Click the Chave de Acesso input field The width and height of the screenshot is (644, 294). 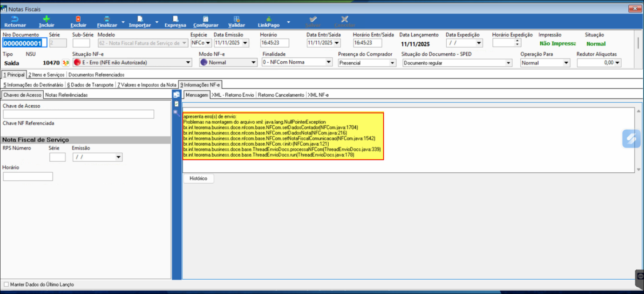[x=78, y=114]
